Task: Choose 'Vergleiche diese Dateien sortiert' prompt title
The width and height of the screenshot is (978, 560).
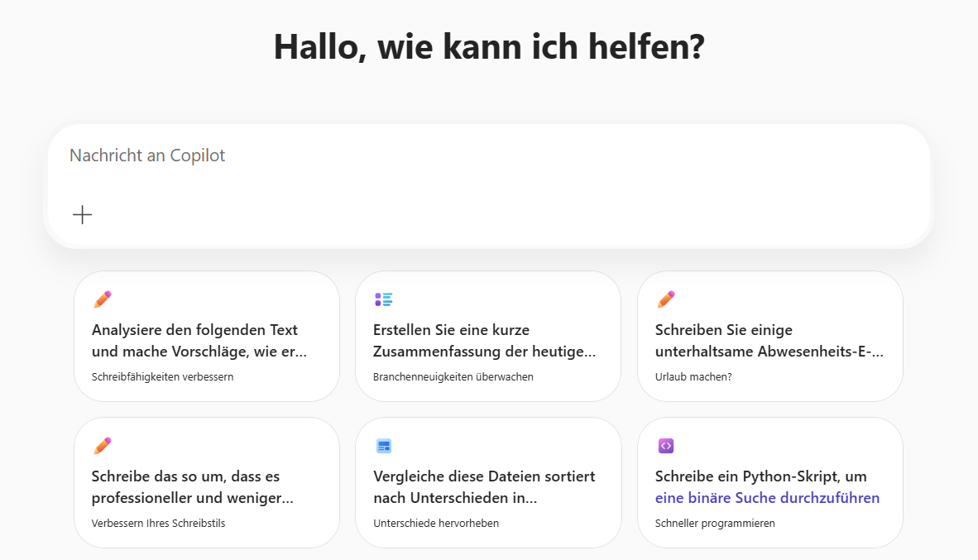Action: click(x=484, y=487)
